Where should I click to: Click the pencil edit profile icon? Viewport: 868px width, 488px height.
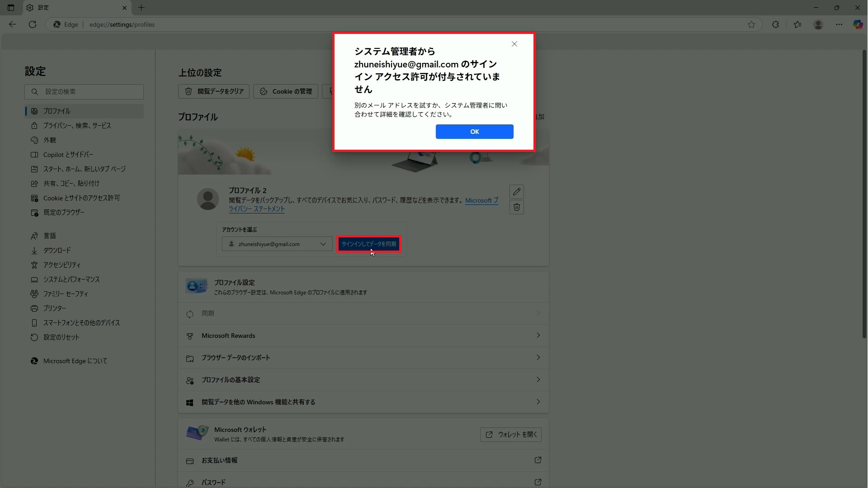[516, 192]
